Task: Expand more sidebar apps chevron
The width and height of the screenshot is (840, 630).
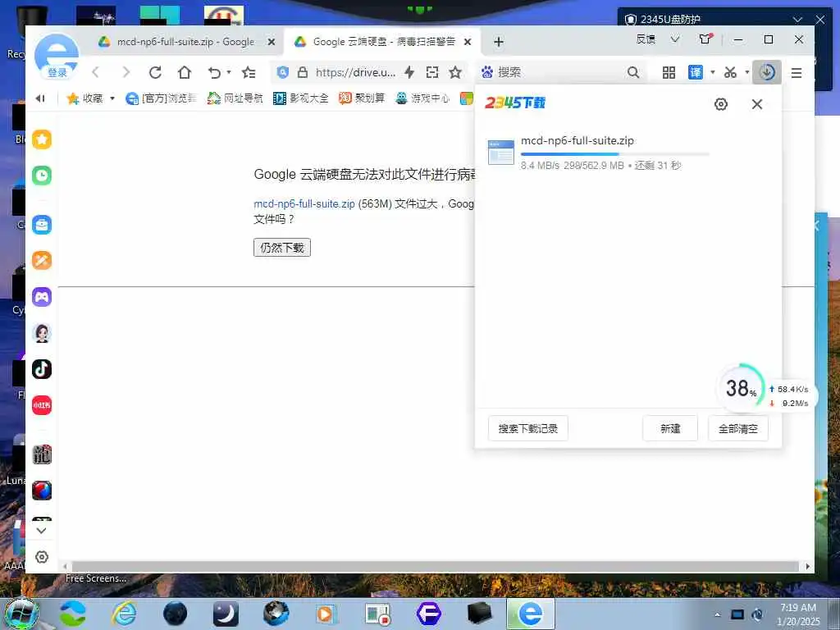Action: tap(42, 531)
